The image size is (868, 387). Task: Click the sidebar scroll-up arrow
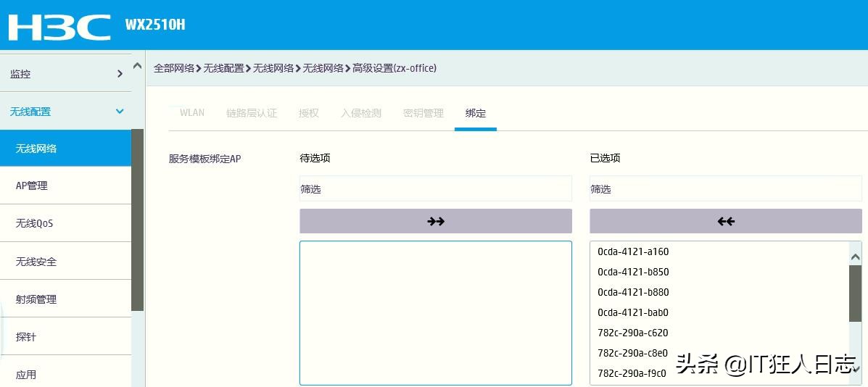tap(137, 66)
